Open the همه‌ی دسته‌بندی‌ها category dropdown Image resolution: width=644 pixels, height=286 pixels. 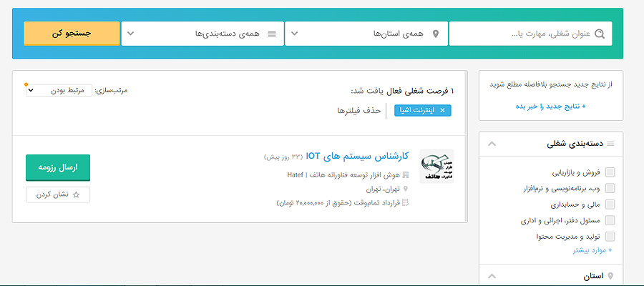pos(203,34)
